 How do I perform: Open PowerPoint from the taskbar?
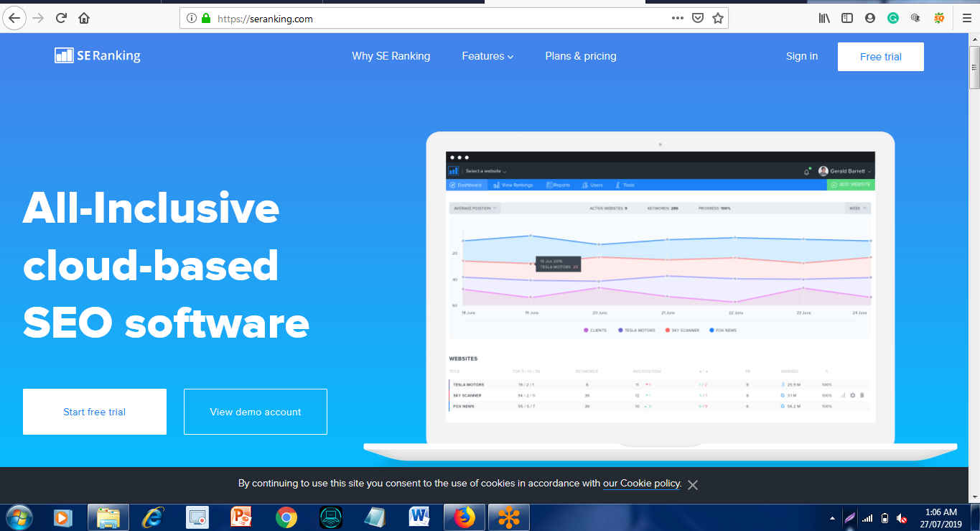click(x=242, y=517)
